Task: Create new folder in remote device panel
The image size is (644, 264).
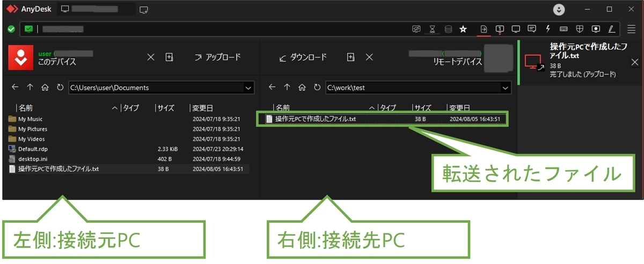Action: (351, 57)
